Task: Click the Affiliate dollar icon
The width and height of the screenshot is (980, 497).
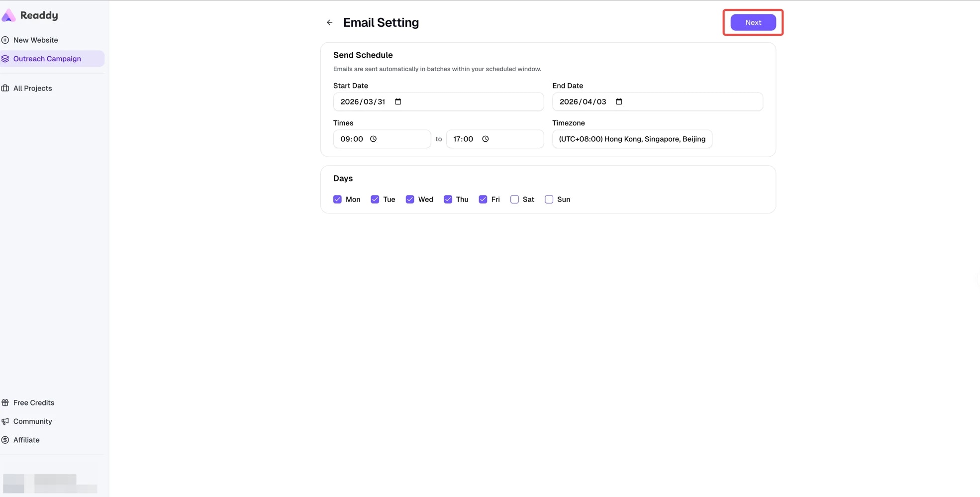Action: pyautogui.click(x=5, y=440)
